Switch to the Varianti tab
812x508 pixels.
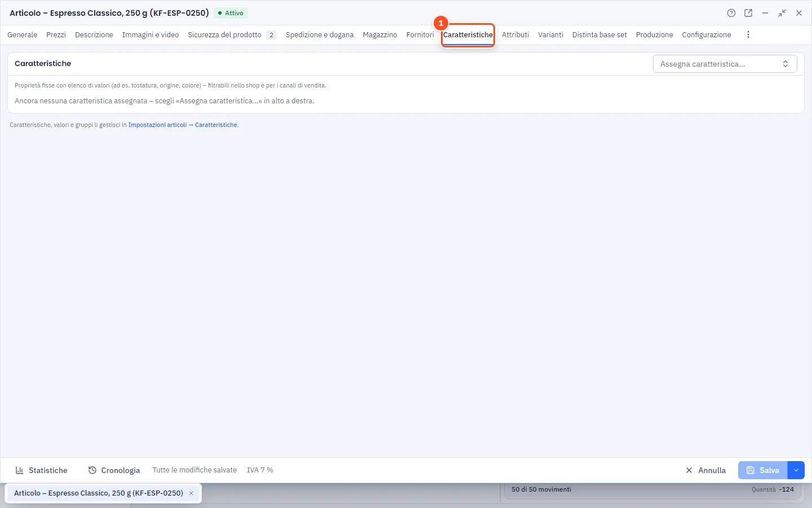point(550,34)
